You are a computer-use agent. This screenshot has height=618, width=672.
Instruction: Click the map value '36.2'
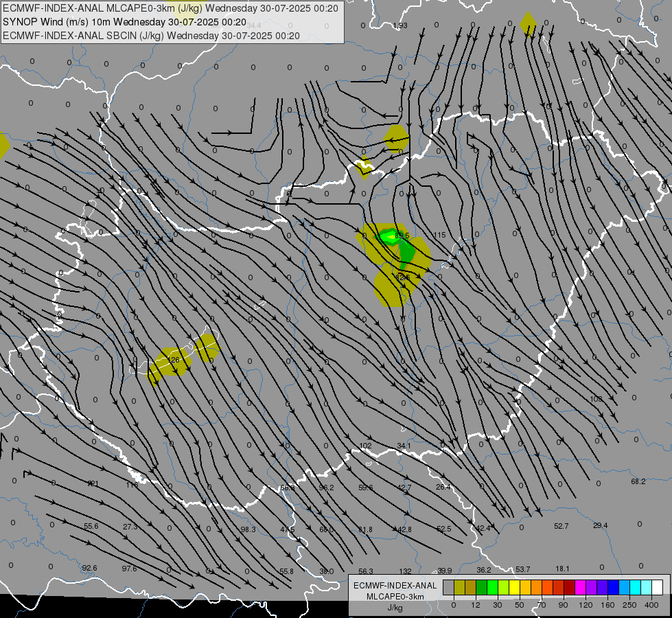pos(483,570)
